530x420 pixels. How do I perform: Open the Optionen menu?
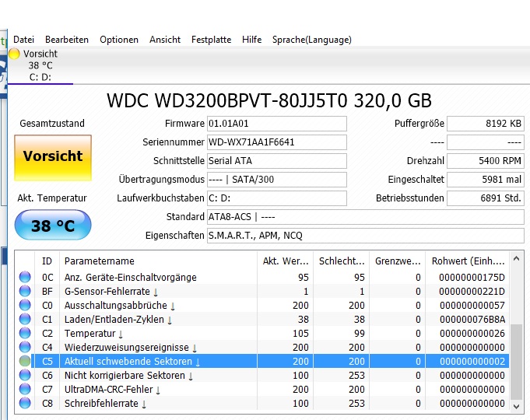[119, 40]
